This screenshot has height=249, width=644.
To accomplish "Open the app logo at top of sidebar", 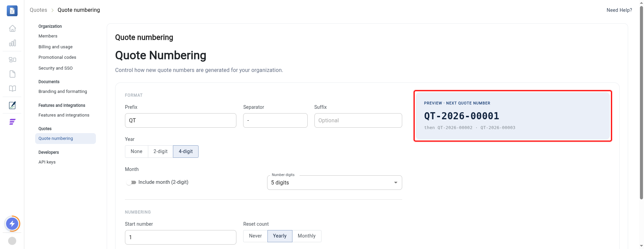I will click(12, 11).
